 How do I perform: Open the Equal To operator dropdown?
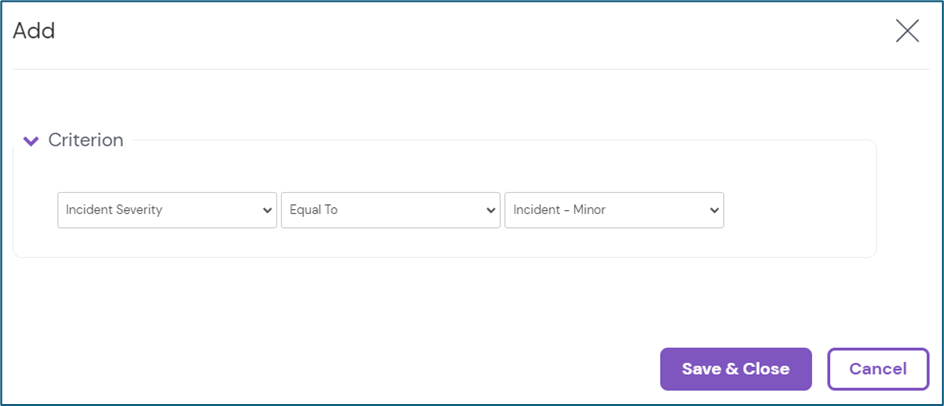390,210
